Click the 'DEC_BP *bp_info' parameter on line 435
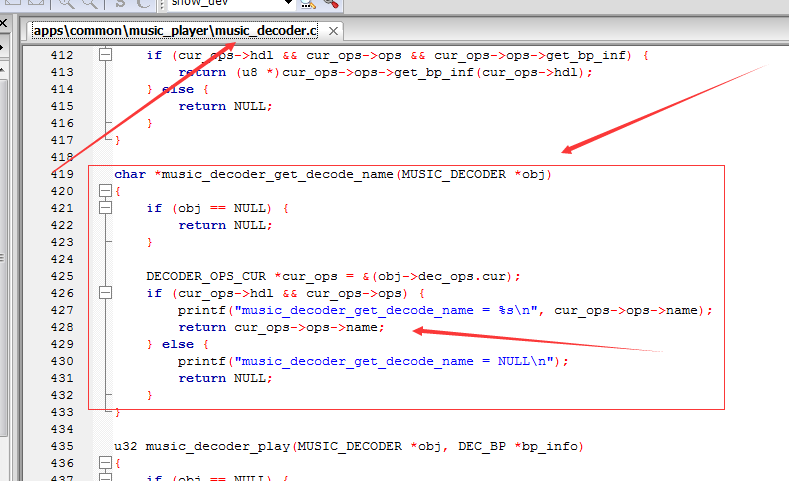This screenshot has height=481, width=789. coord(518,446)
